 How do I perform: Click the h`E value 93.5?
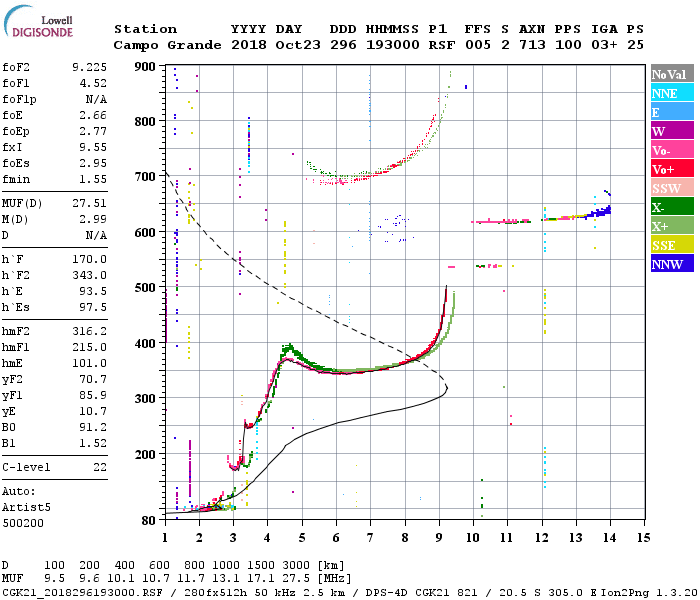[93, 292]
